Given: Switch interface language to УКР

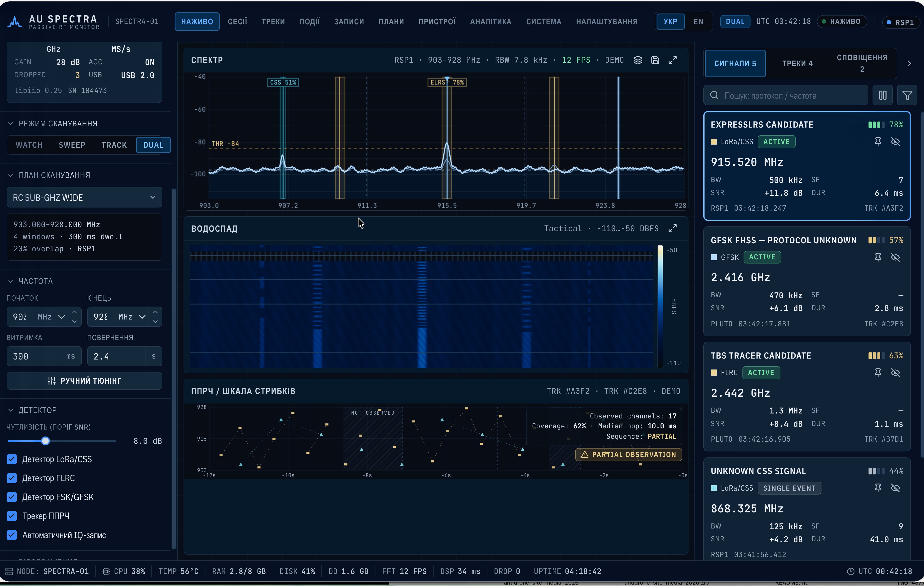Looking at the screenshot, I should (x=670, y=22).
